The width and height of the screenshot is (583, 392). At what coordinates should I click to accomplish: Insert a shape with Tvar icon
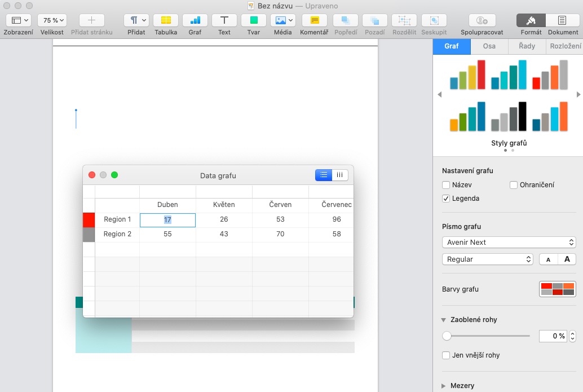pos(254,20)
